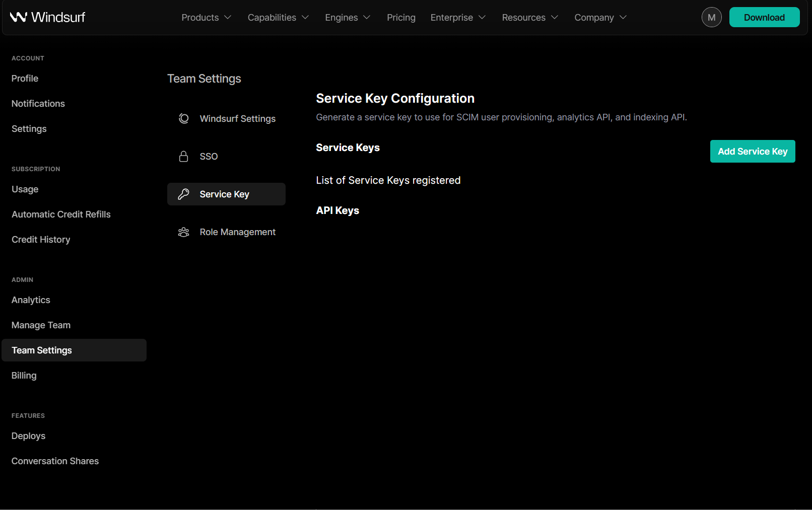The image size is (812, 510).
Task: Click List of Service Keys registered text
Action: point(388,180)
